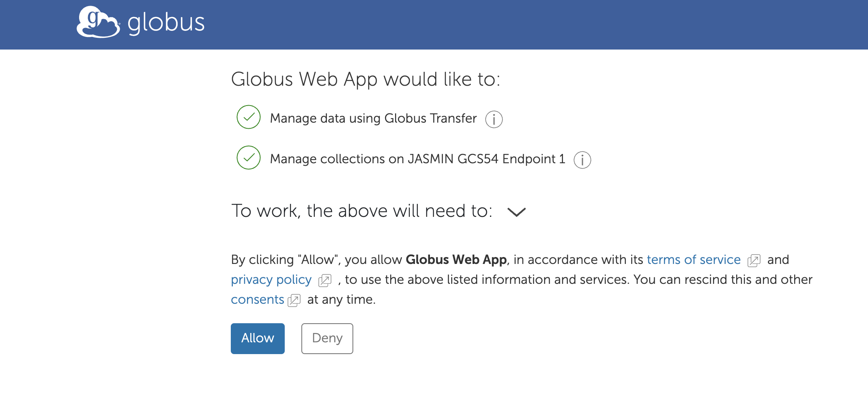Click external-link icon beside consents
868x402 pixels.
294,300
